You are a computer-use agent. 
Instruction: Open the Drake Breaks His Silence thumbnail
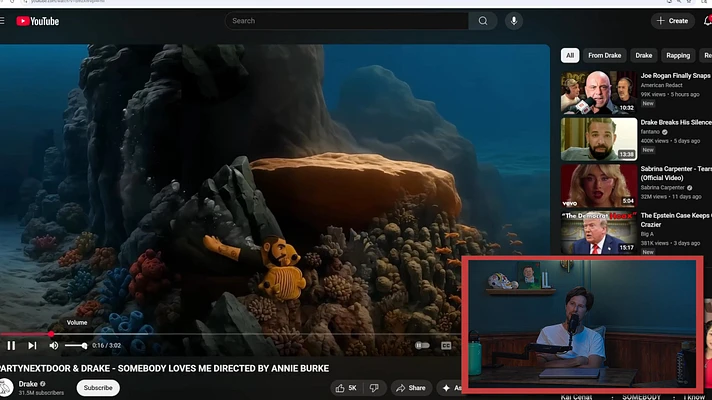coord(599,139)
